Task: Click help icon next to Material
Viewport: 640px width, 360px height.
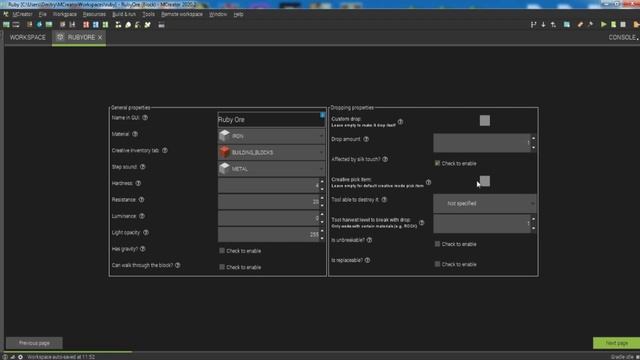Action: tap(135, 134)
